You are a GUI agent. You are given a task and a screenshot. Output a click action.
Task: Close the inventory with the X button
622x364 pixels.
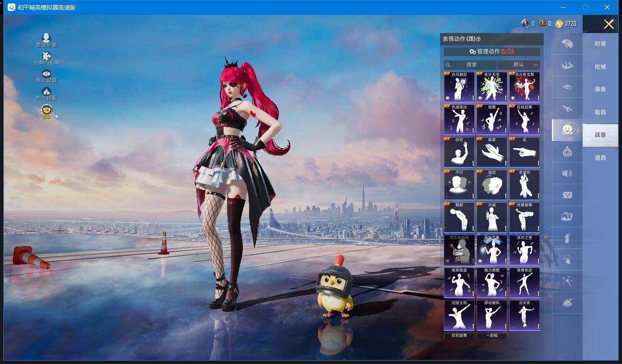click(609, 24)
